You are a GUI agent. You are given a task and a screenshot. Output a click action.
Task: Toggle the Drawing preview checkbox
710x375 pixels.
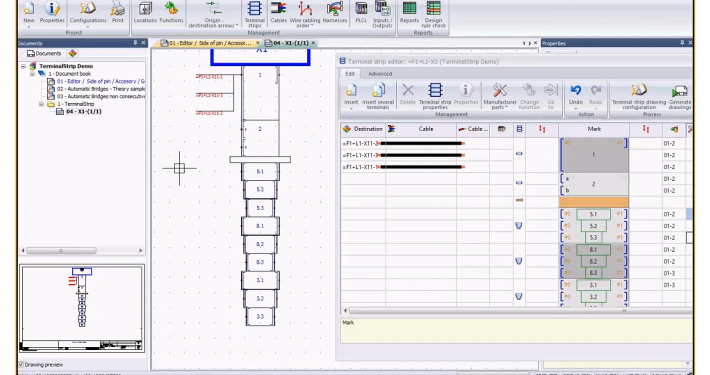click(21, 365)
